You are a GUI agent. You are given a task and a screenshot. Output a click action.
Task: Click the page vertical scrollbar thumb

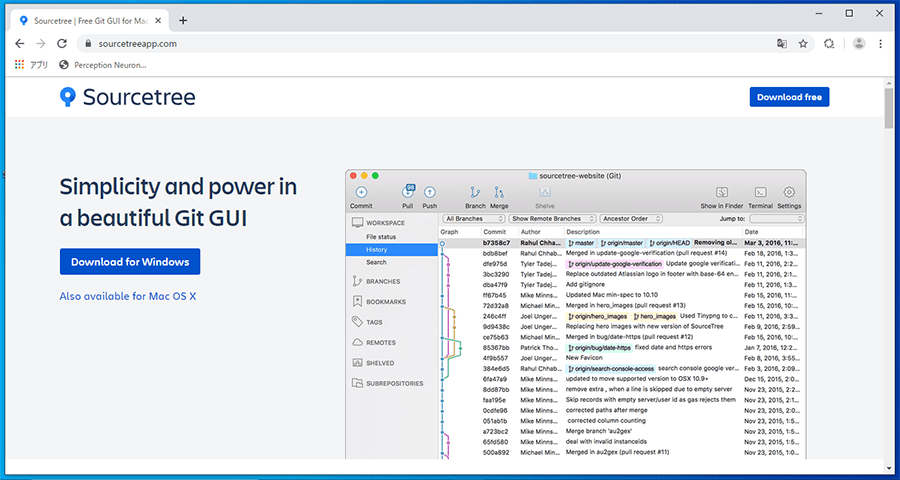[889, 109]
